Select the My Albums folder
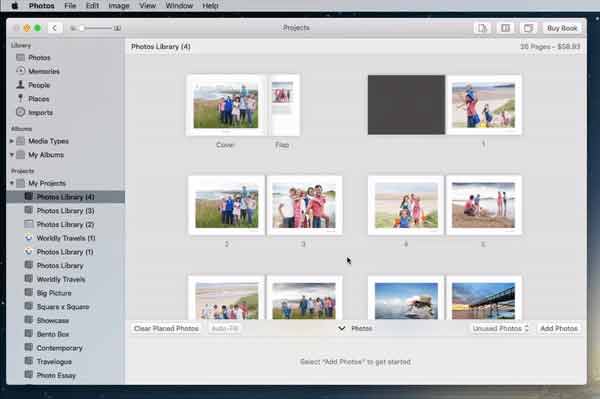 click(x=46, y=155)
